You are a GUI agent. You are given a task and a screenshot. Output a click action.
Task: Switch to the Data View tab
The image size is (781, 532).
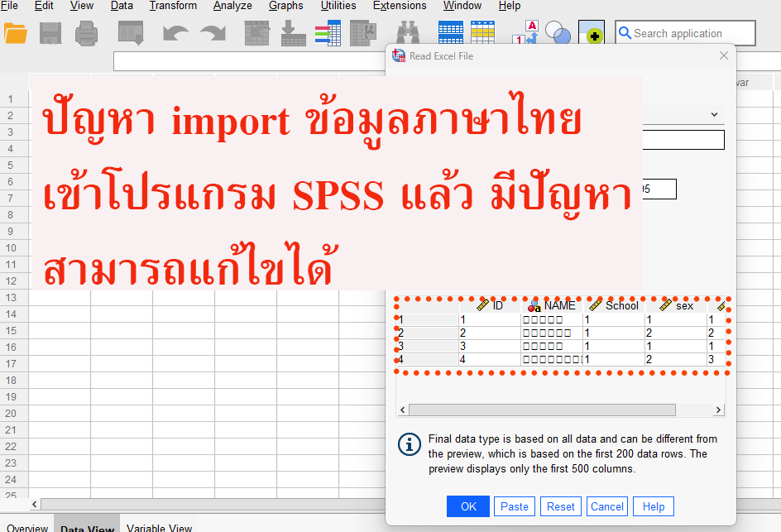point(87,527)
